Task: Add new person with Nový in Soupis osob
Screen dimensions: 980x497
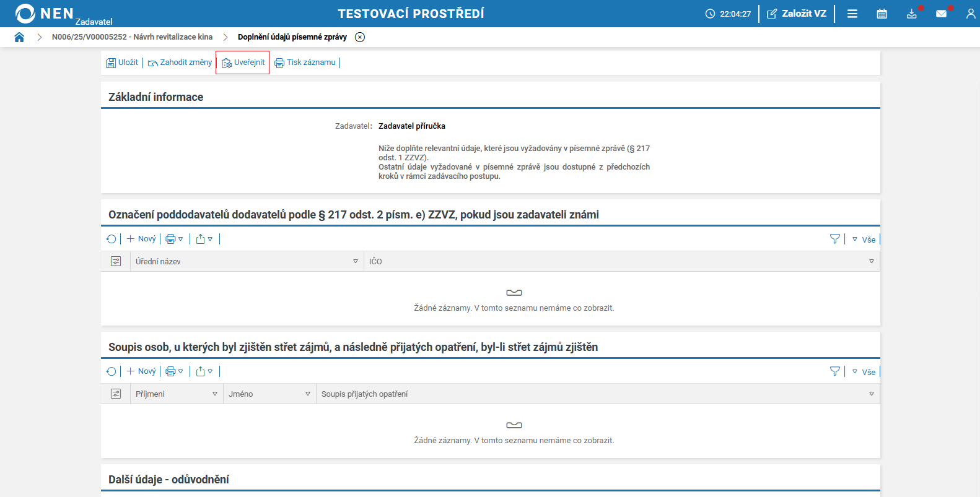Action: coord(141,371)
